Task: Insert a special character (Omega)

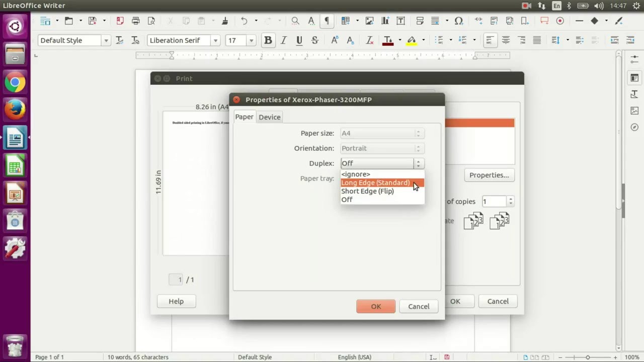Action: [458, 21]
